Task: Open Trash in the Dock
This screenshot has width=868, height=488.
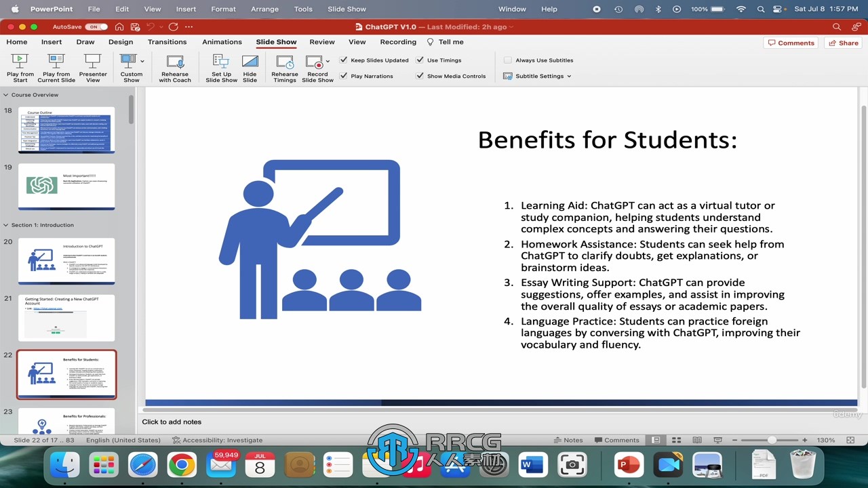Action: pyautogui.click(x=803, y=465)
